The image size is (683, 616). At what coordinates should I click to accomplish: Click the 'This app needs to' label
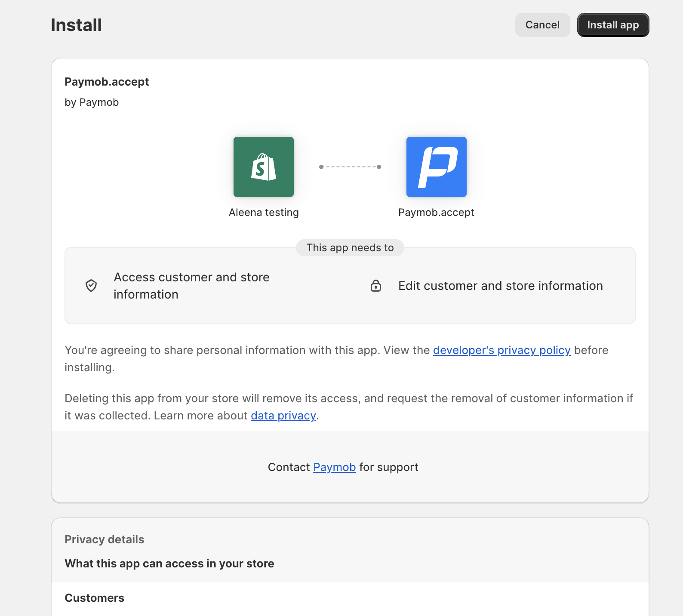coord(350,248)
